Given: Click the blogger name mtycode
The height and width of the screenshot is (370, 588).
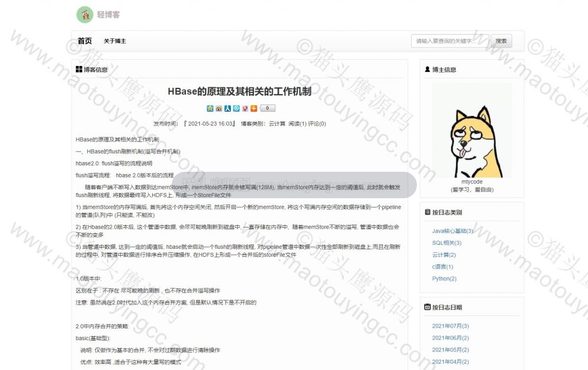Looking at the screenshot, I should 472,182.
